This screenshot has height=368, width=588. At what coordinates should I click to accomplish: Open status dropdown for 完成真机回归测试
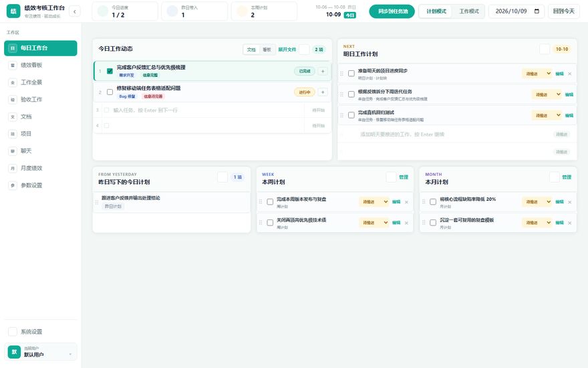point(547,115)
